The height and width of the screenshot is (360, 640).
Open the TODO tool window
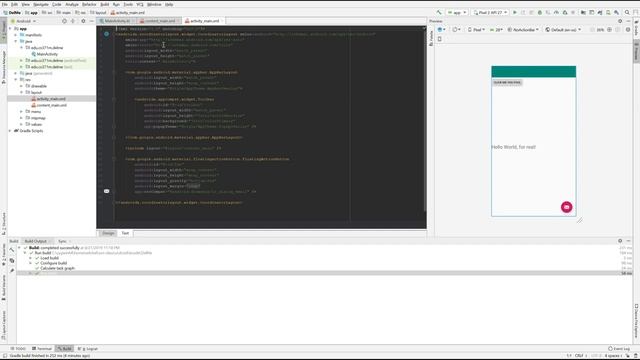tap(18, 349)
